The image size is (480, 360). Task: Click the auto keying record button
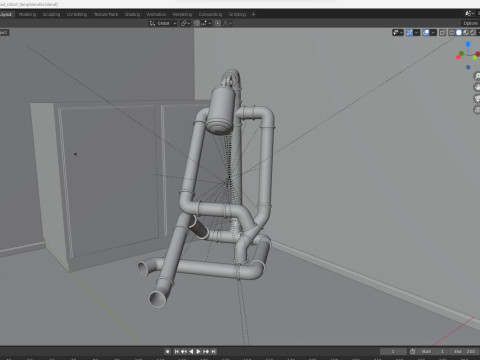168,351
